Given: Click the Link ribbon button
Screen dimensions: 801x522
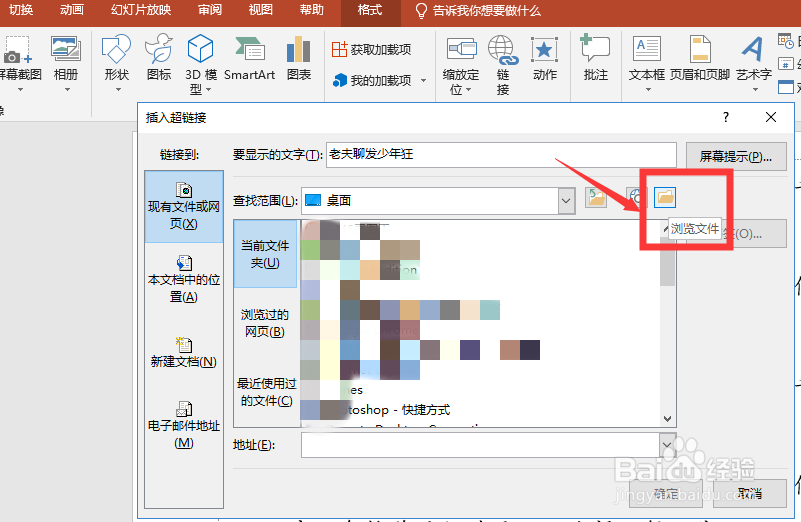Looking at the screenshot, I should point(503,65).
